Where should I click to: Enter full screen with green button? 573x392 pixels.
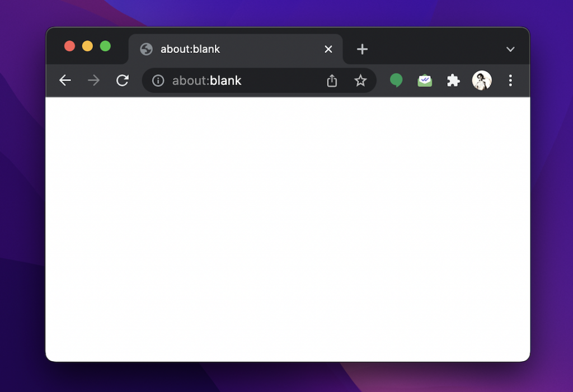(105, 46)
